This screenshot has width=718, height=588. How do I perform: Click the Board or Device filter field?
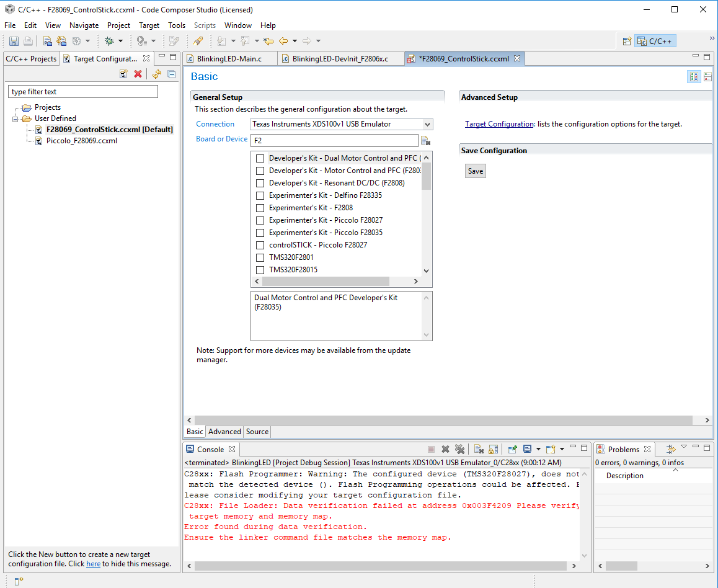click(334, 140)
